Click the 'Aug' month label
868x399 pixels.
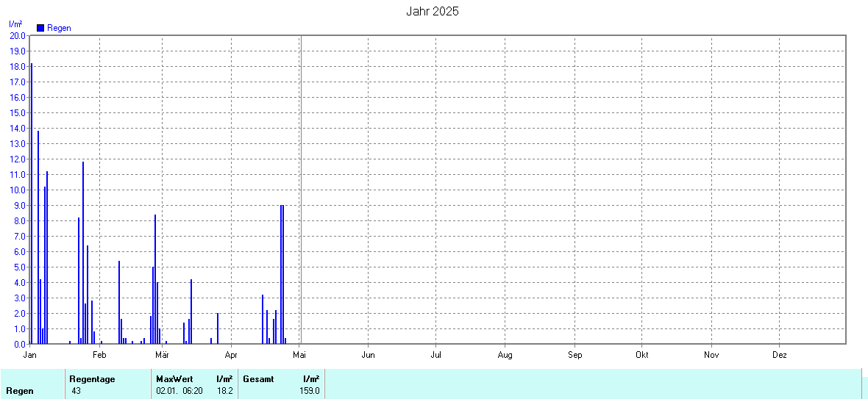(x=505, y=355)
